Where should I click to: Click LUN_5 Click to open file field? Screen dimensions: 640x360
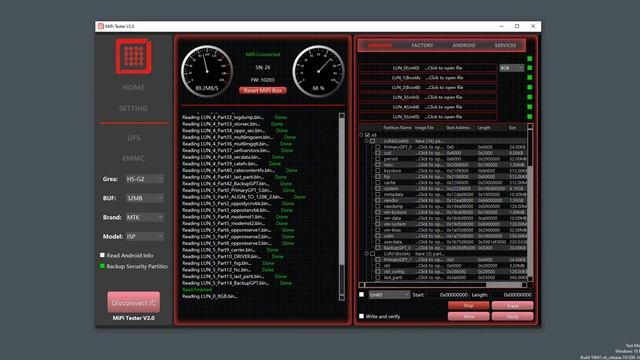427,117
